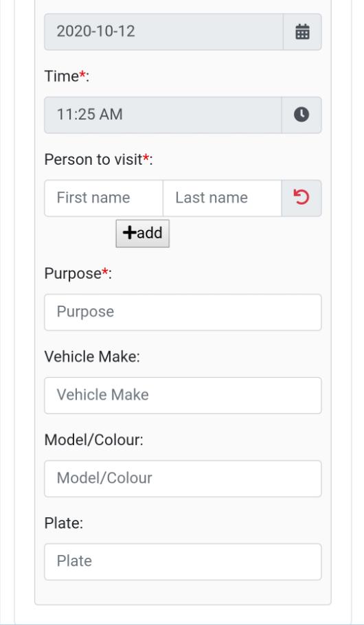Reset person to visit with red undo icon
The width and height of the screenshot is (364, 625).
pyautogui.click(x=302, y=198)
